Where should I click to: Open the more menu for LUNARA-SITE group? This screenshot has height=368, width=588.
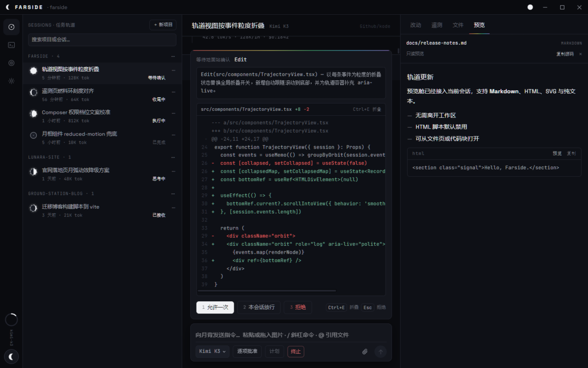coord(173,157)
